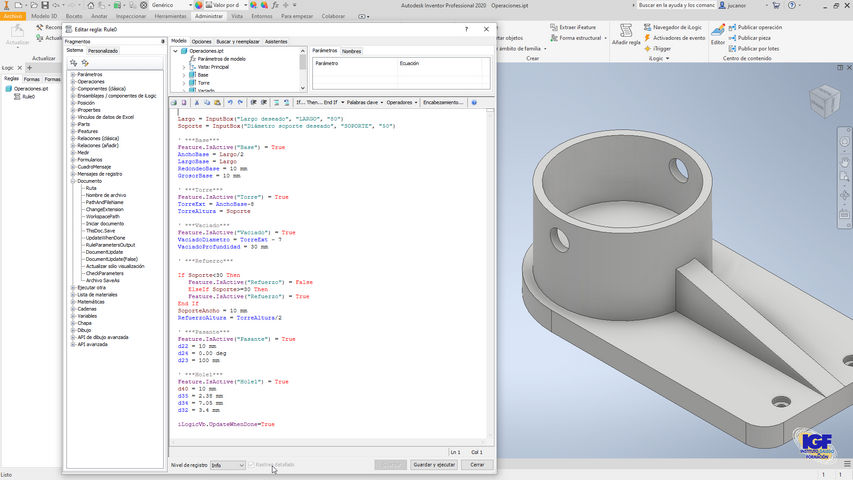Click the Extraer iFeature icon
This screenshot has height=480, width=853.
(x=553, y=27)
